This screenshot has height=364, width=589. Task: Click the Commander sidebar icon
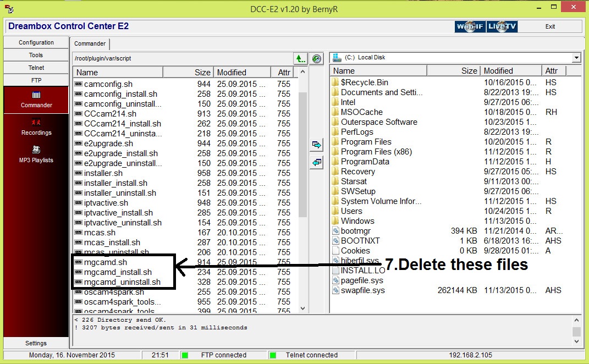(x=36, y=95)
